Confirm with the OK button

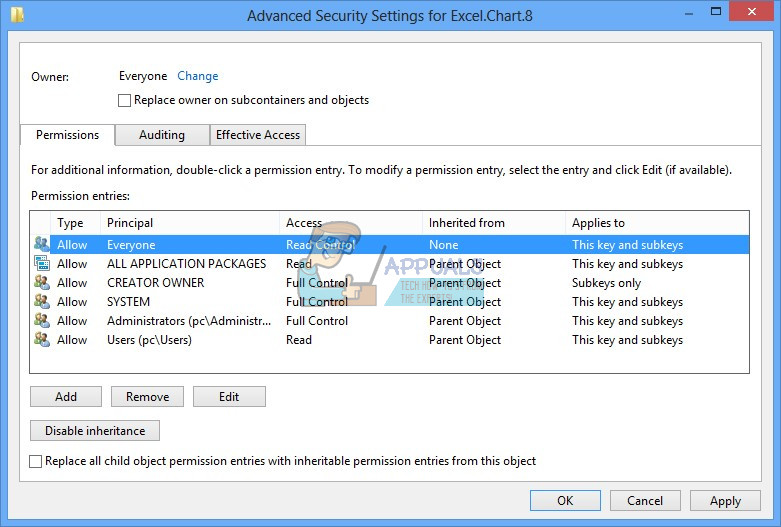click(565, 501)
